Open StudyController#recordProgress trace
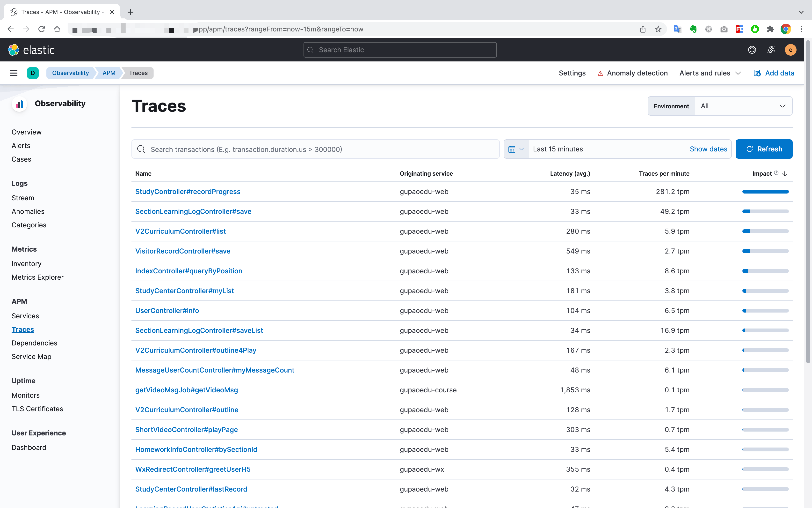The image size is (812, 508). tap(188, 192)
